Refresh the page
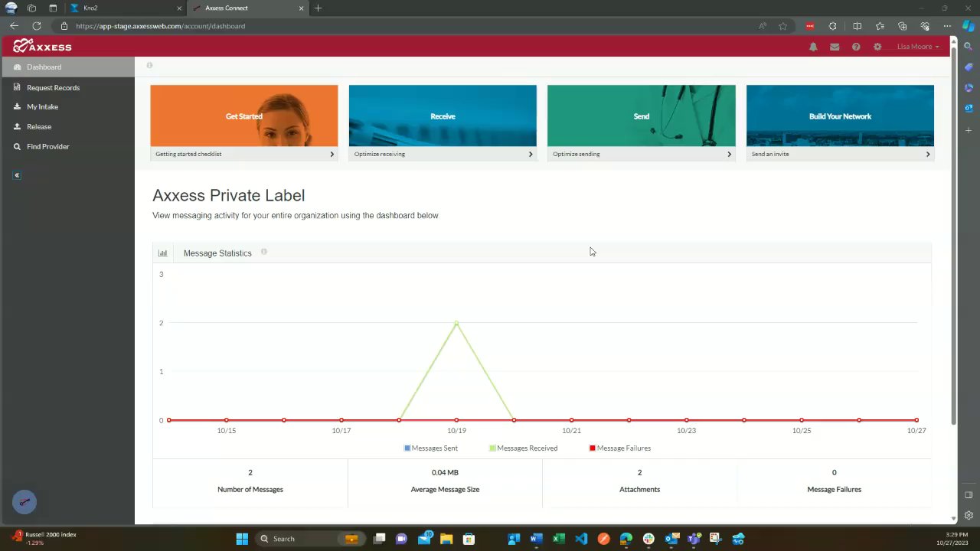The width and height of the screenshot is (980, 551). pos(36,26)
